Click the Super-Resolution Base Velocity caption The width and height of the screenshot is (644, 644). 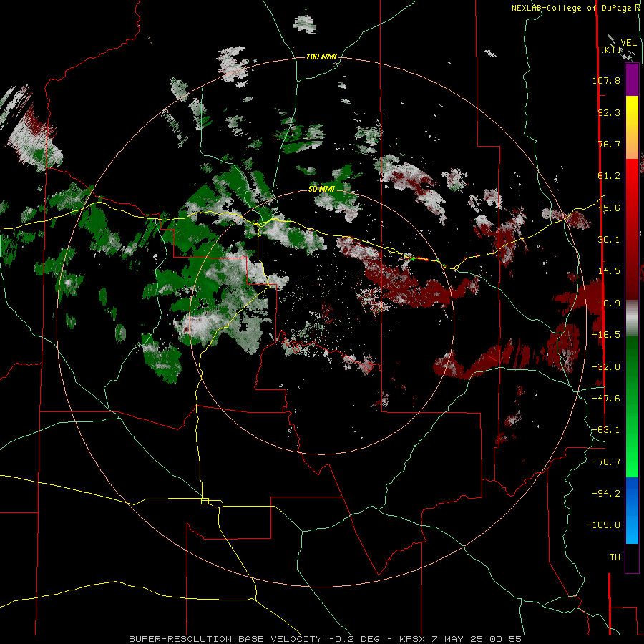[326, 639]
